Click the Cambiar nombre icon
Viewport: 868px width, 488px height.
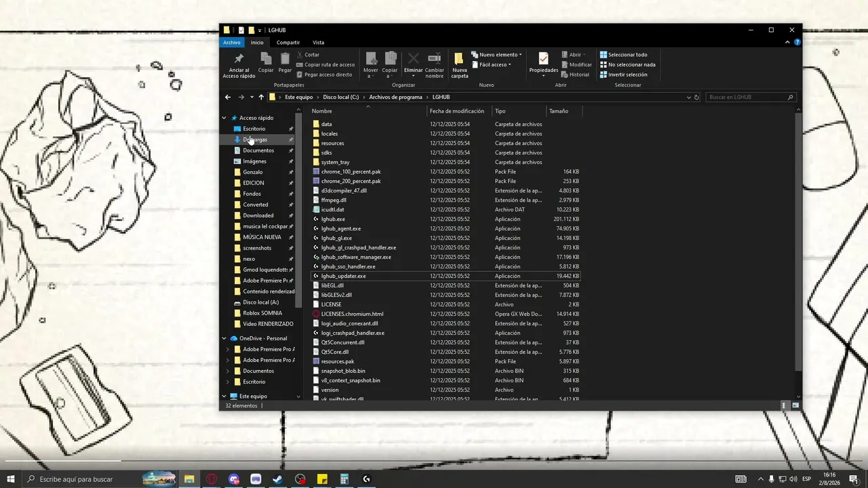coord(434,59)
